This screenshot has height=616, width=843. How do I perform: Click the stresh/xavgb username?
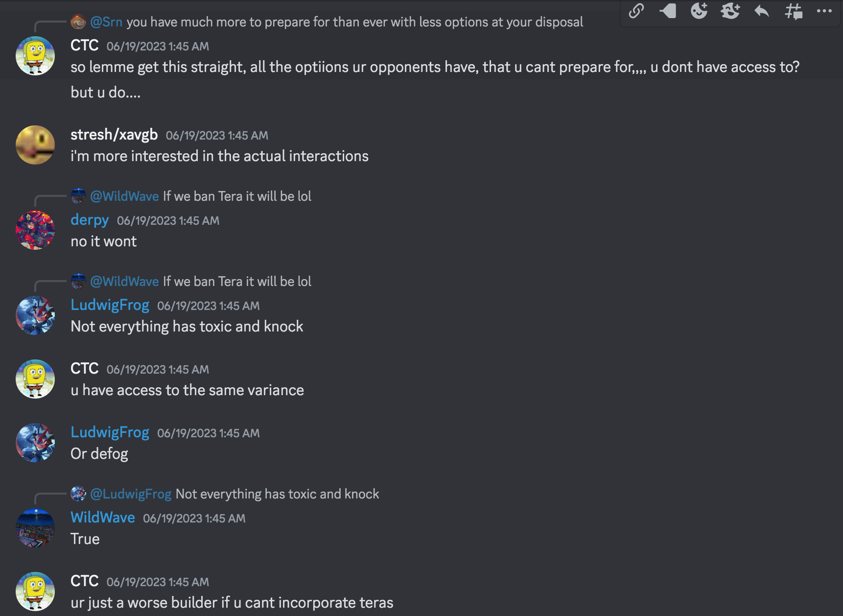114,135
